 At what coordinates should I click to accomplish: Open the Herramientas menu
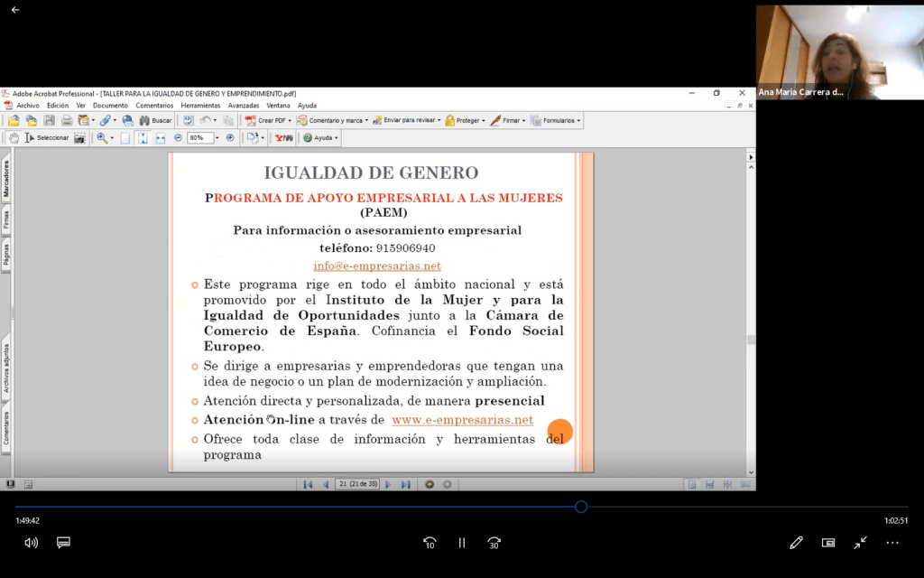click(x=200, y=106)
